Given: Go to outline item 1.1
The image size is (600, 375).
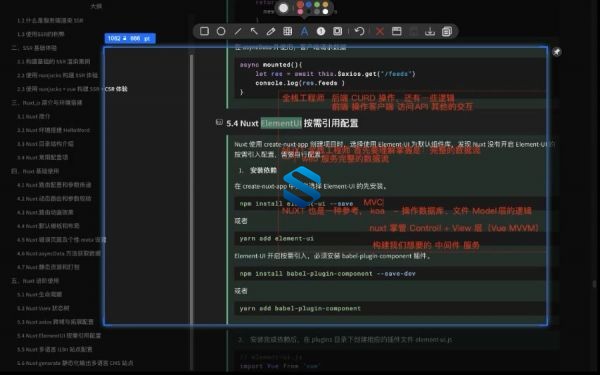Looking at the screenshot, I should pos(50,20).
